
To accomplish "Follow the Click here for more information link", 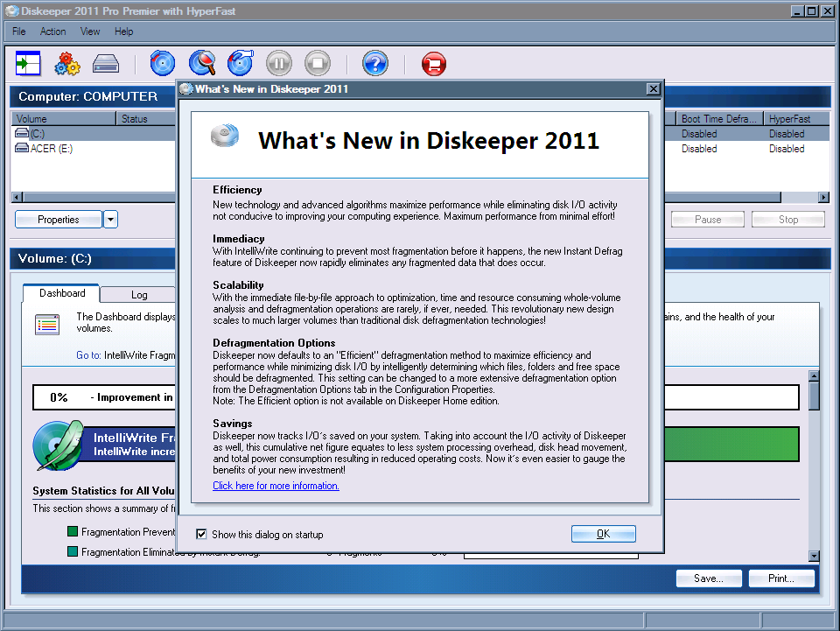I will click(x=276, y=486).
